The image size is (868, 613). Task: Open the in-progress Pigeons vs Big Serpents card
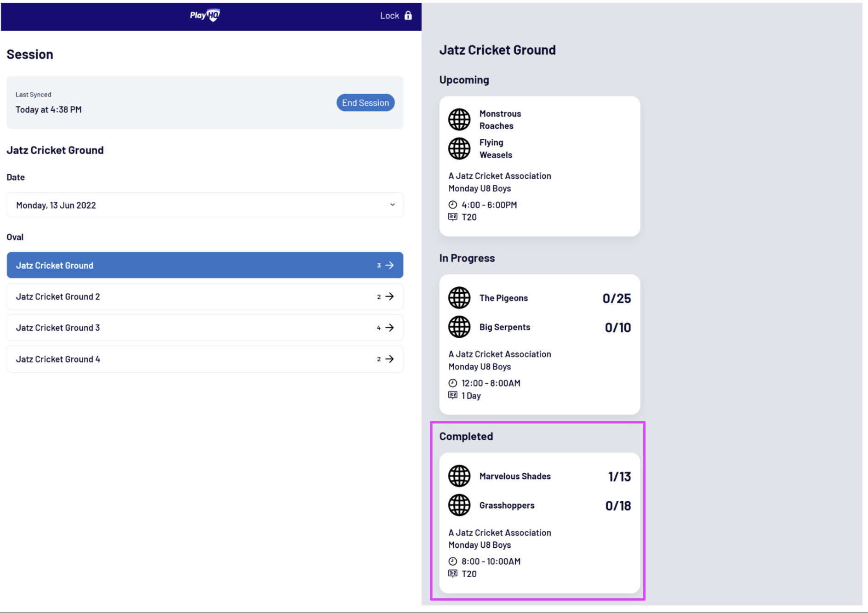540,345
